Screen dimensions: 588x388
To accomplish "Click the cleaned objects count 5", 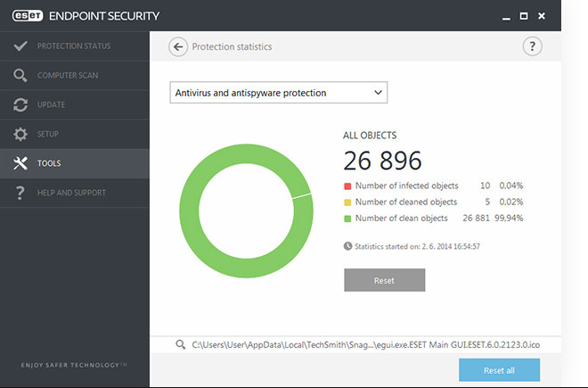I will click(x=487, y=202).
